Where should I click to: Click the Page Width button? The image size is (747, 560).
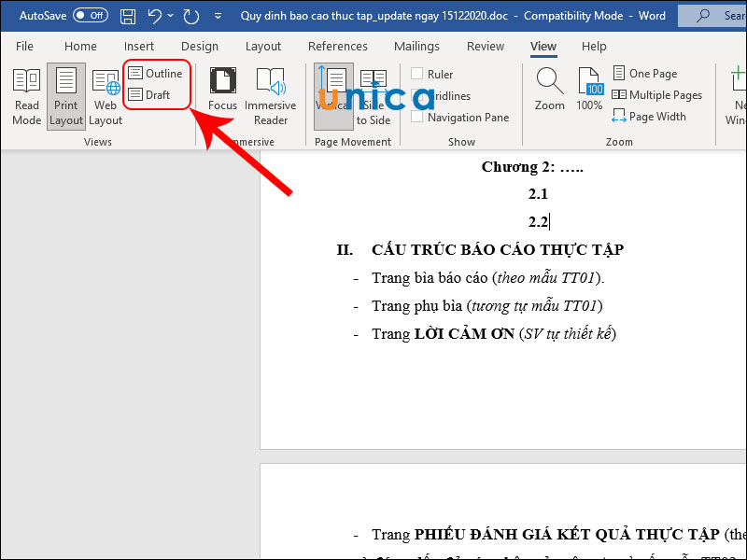pyautogui.click(x=650, y=116)
